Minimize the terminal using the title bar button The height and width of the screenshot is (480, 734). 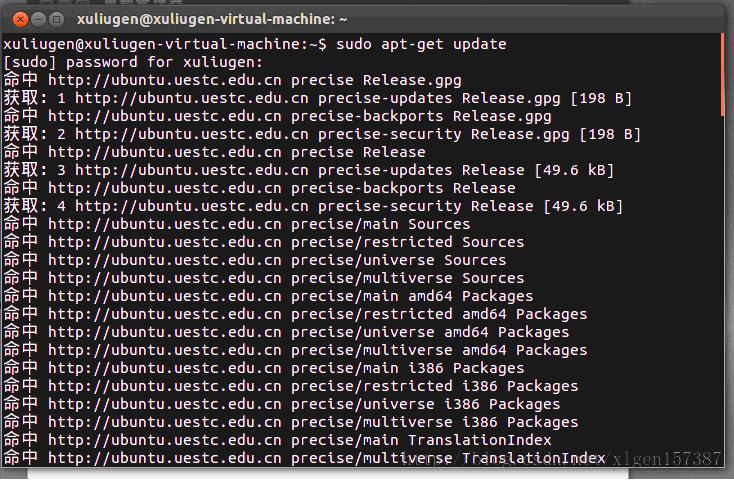tap(38, 19)
